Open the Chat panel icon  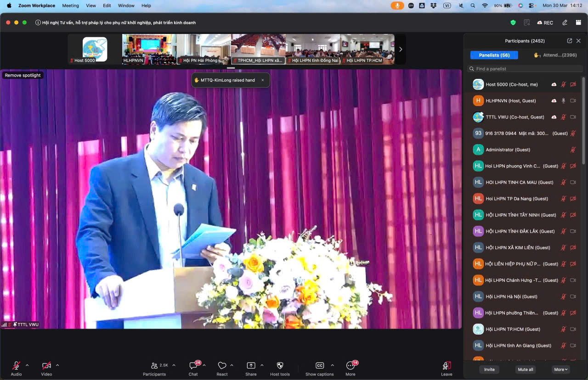[x=193, y=366]
